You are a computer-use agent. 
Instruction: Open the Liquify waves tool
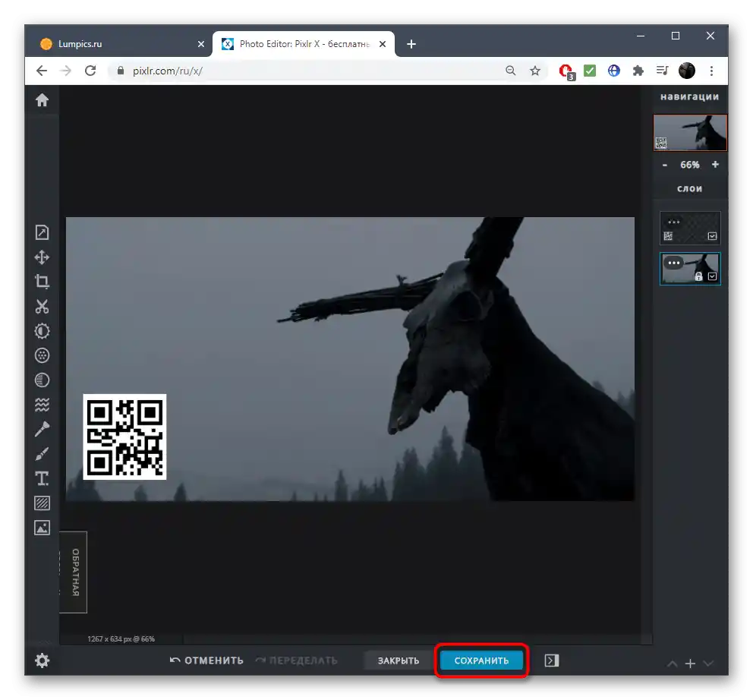point(42,405)
